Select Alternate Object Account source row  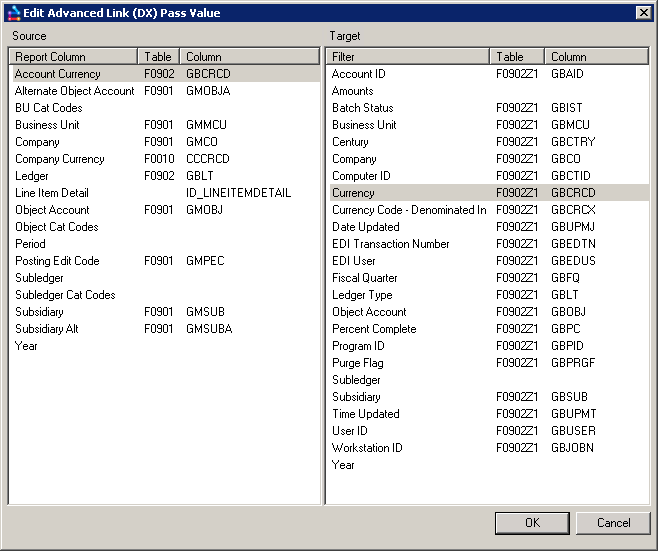(74, 91)
